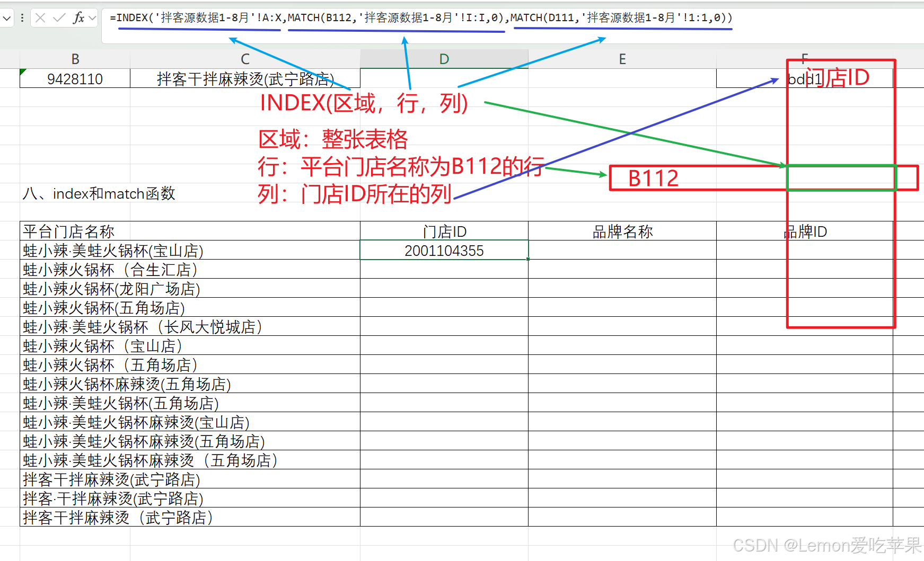Select top cell 拌客干拌麻辣烫(武宁路店) beside 9428110

click(245, 78)
